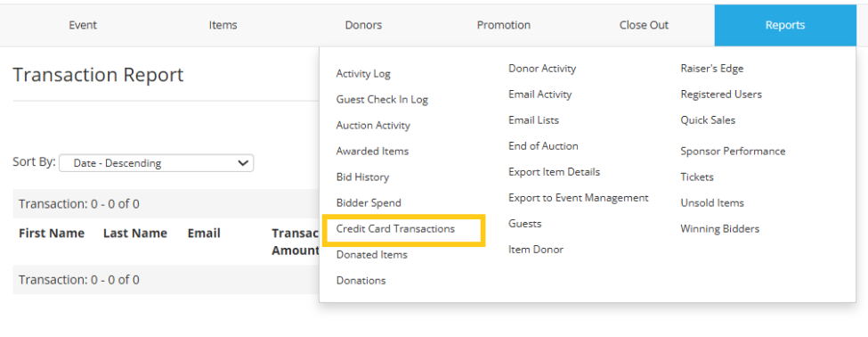Select Export Item Details
868x337 pixels.
(554, 172)
